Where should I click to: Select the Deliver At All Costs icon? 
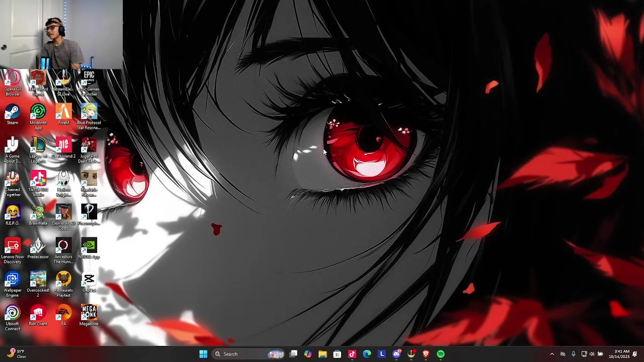click(63, 218)
